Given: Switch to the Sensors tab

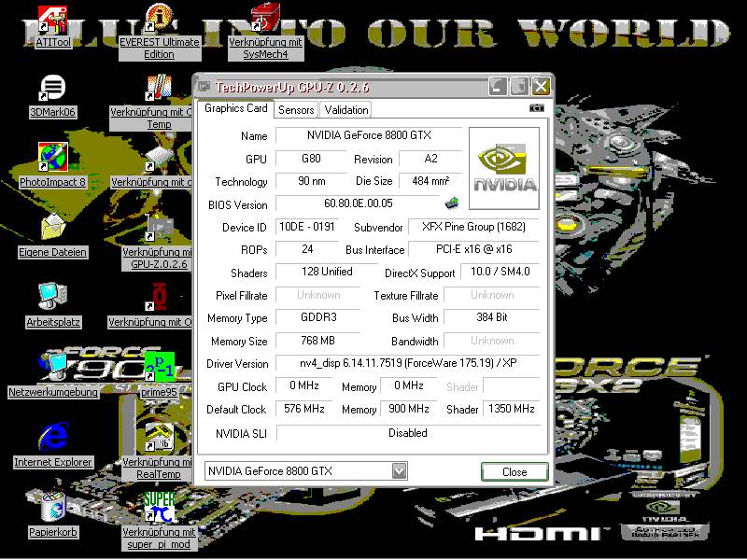Looking at the screenshot, I should pyautogui.click(x=296, y=110).
